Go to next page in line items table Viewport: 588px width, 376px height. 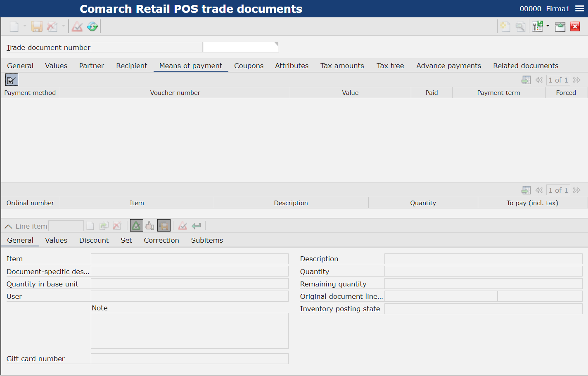[x=577, y=190]
